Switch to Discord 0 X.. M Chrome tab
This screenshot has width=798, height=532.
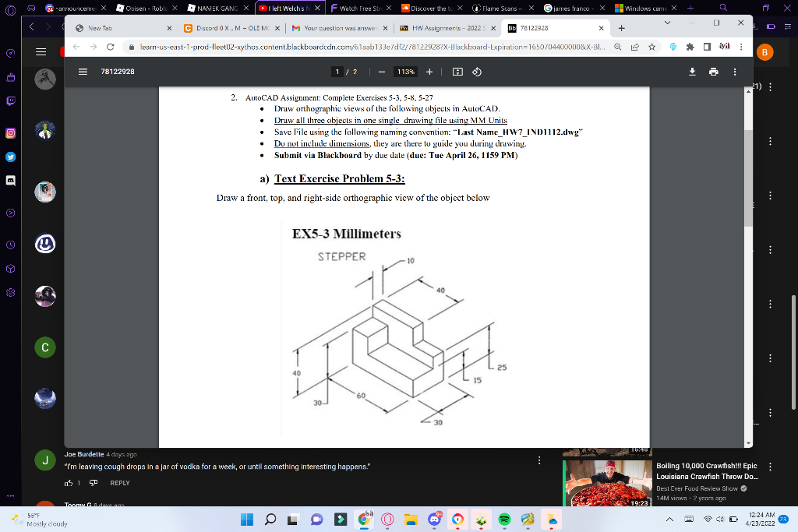pos(232,28)
